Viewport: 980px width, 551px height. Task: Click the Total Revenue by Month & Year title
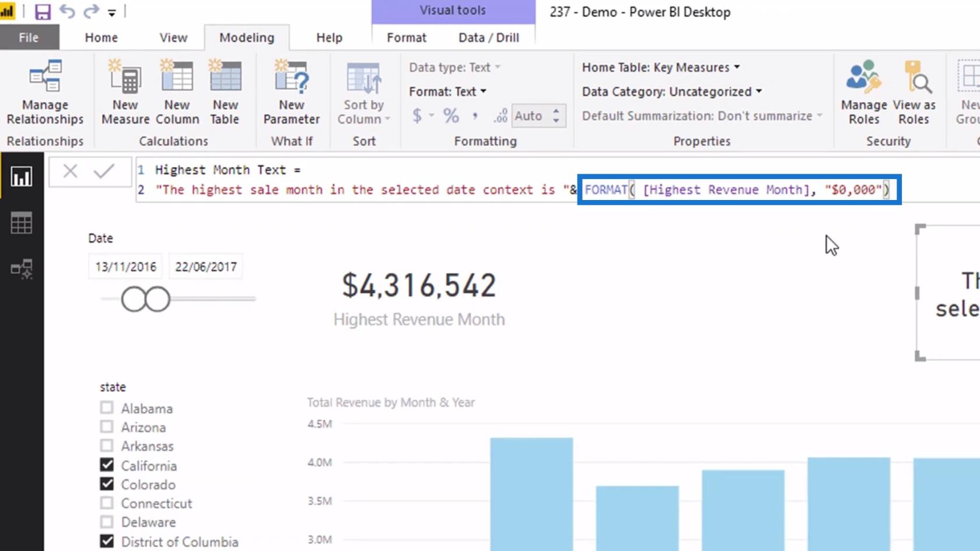[391, 402]
